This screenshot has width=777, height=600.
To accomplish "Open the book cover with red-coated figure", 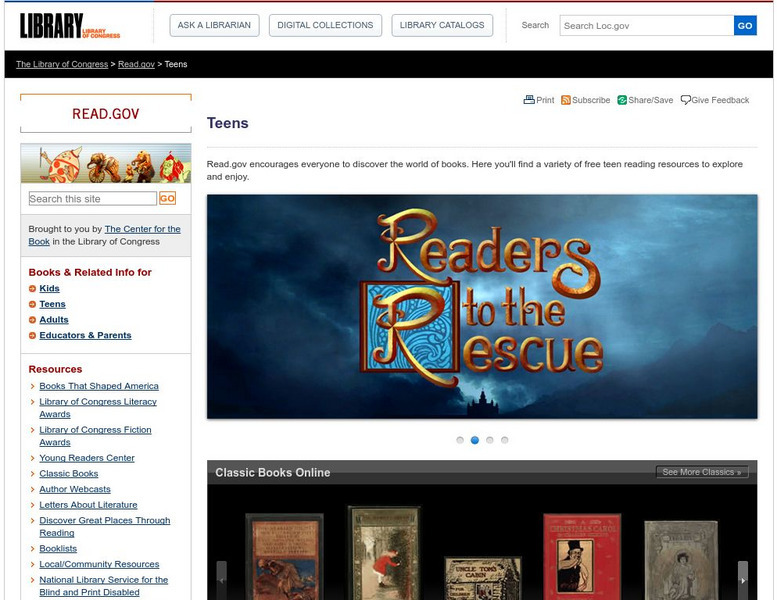I will [385, 553].
